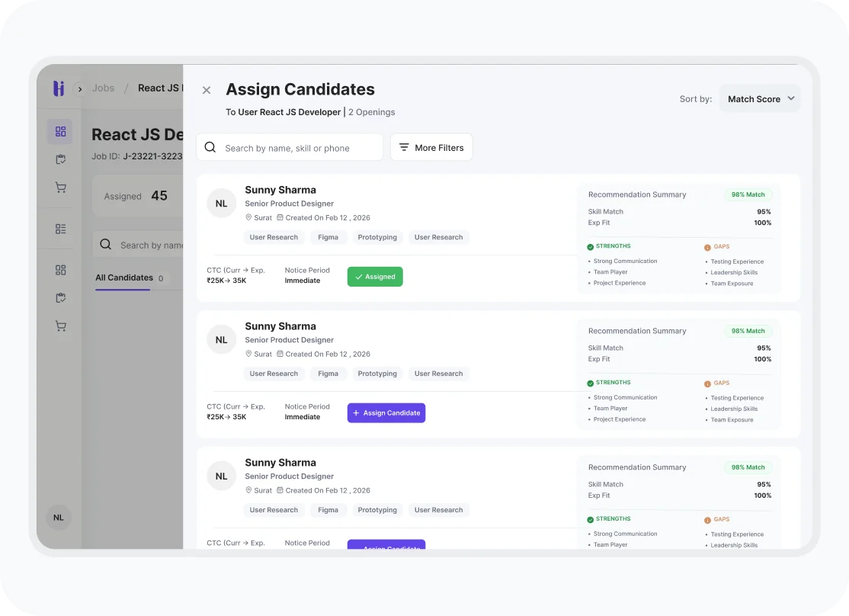Focus the search by name, skill or phone field
Viewport: 849px width, 616px height.
click(297, 148)
